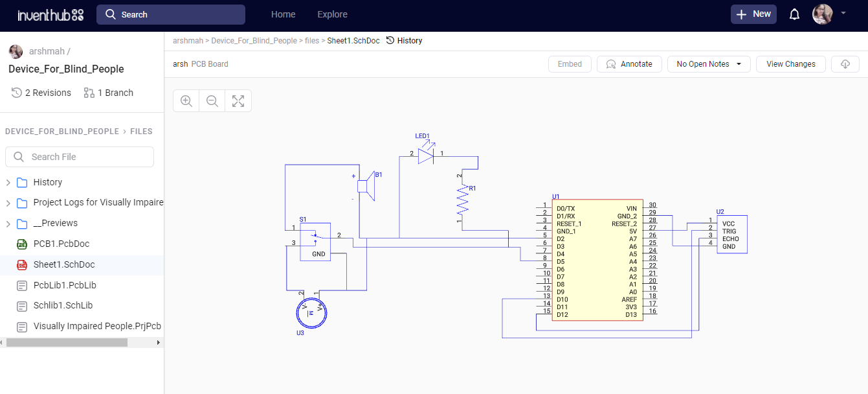Image resolution: width=868 pixels, height=394 pixels.
Task: Expand the History folder
Action: (8, 182)
